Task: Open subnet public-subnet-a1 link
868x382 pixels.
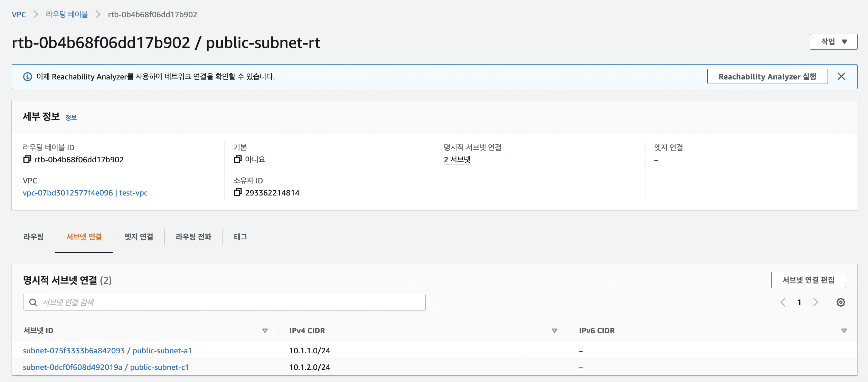Action: pyautogui.click(x=107, y=351)
